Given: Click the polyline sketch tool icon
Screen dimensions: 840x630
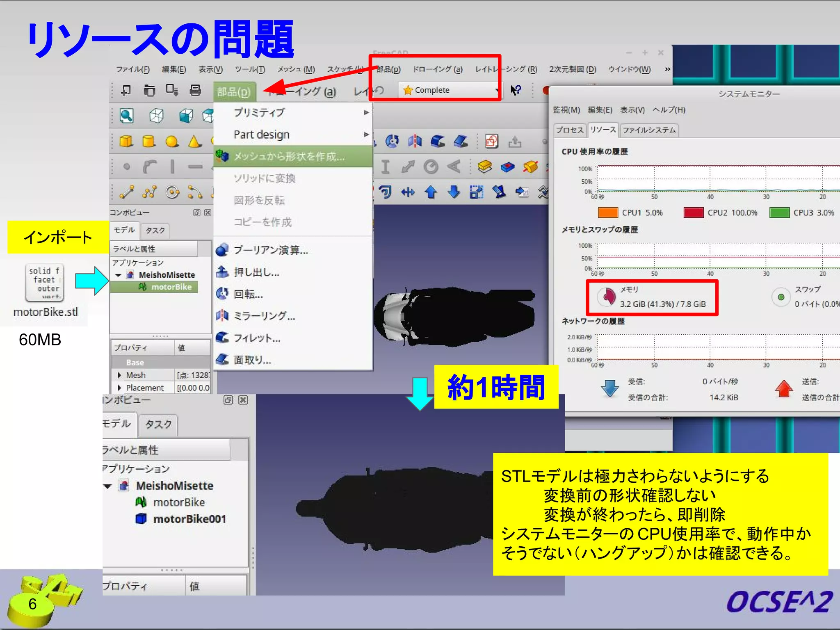Looking at the screenshot, I should click(x=150, y=192).
